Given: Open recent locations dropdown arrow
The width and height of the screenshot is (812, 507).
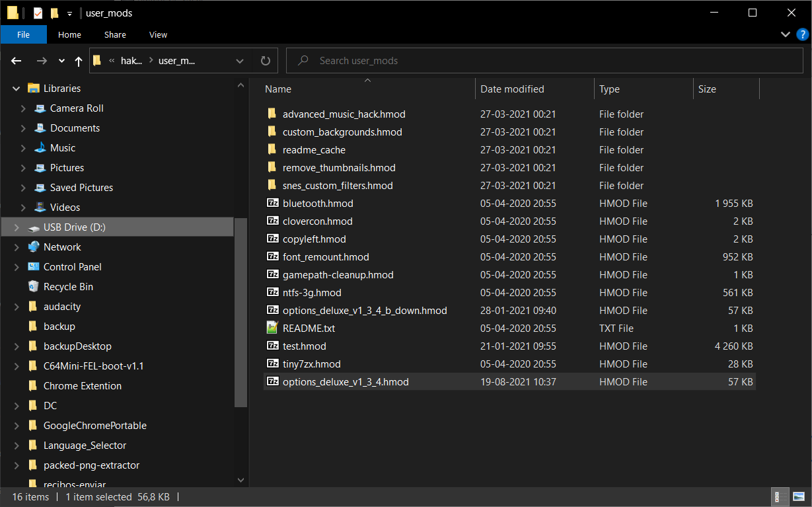Looking at the screenshot, I should click(61, 61).
